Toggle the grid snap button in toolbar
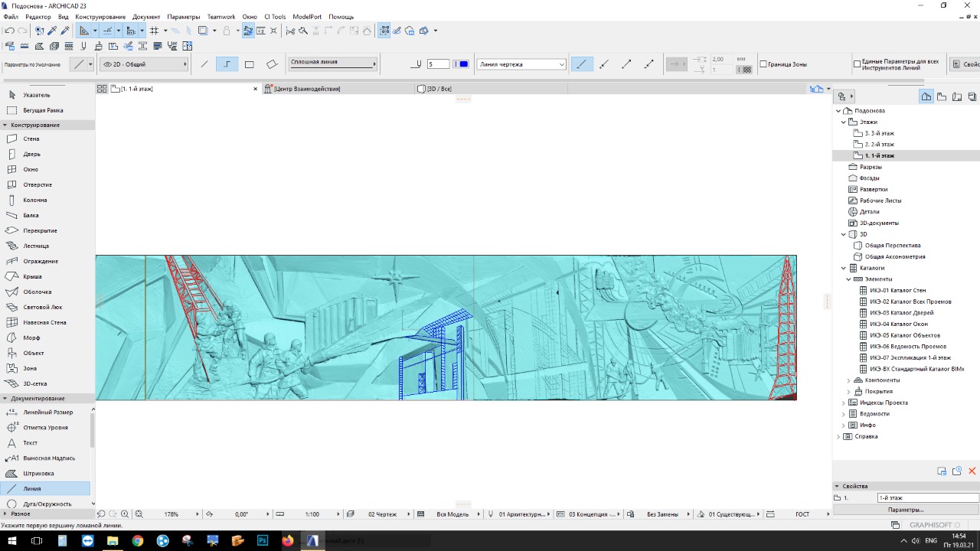The width and height of the screenshot is (980, 551). click(x=155, y=31)
